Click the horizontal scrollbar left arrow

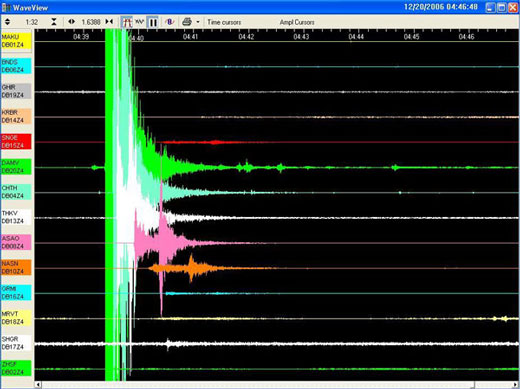tap(38, 385)
